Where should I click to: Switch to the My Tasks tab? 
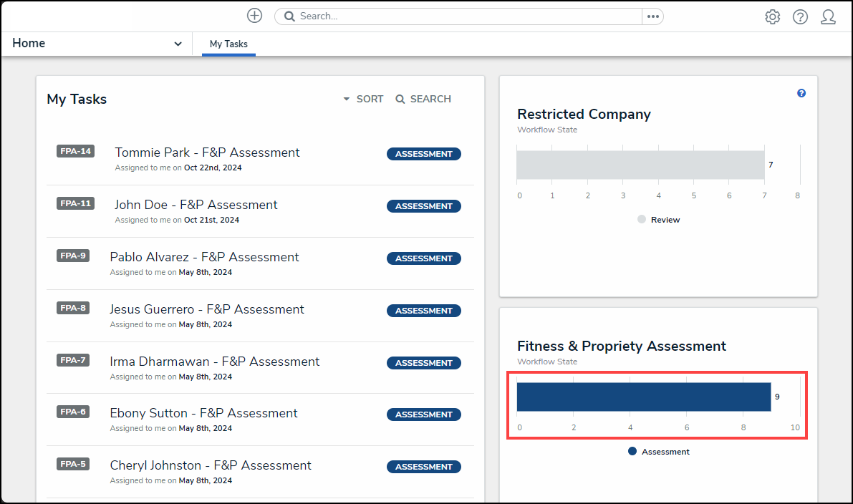(x=228, y=44)
